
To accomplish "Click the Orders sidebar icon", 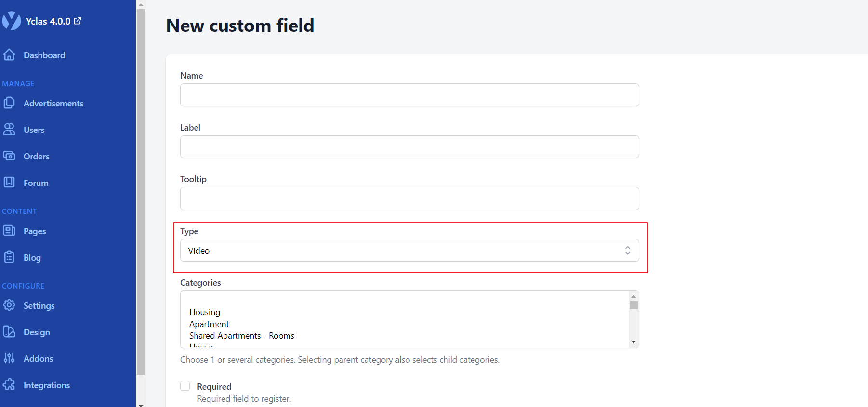I will (9, 156).
